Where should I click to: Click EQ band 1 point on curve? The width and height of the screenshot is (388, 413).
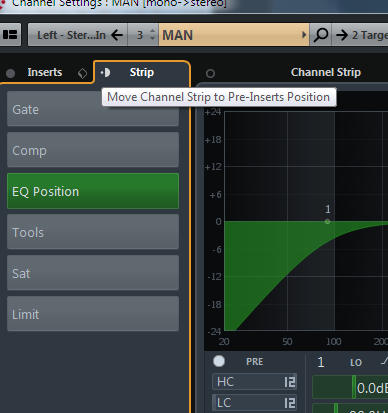(328, 221)
